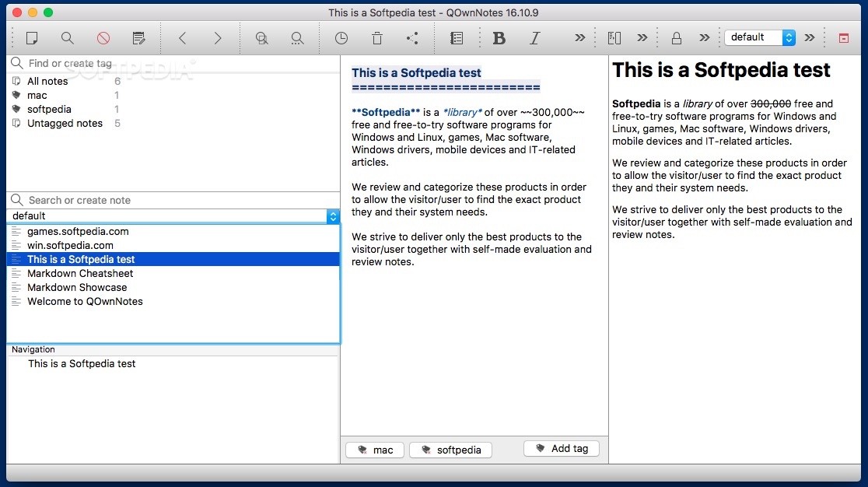The image size is (868, 487).
Task: Expand overflow after workspace dropdown
Action: tap(810, 37)
